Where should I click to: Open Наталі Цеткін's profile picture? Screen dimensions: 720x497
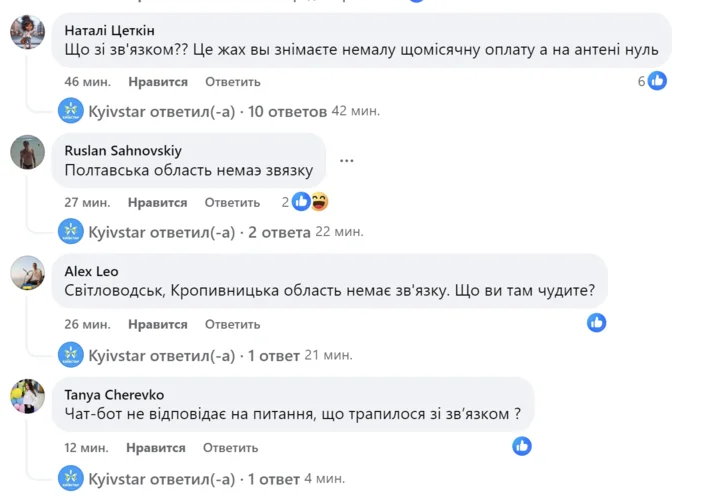[x=27, y=32]
